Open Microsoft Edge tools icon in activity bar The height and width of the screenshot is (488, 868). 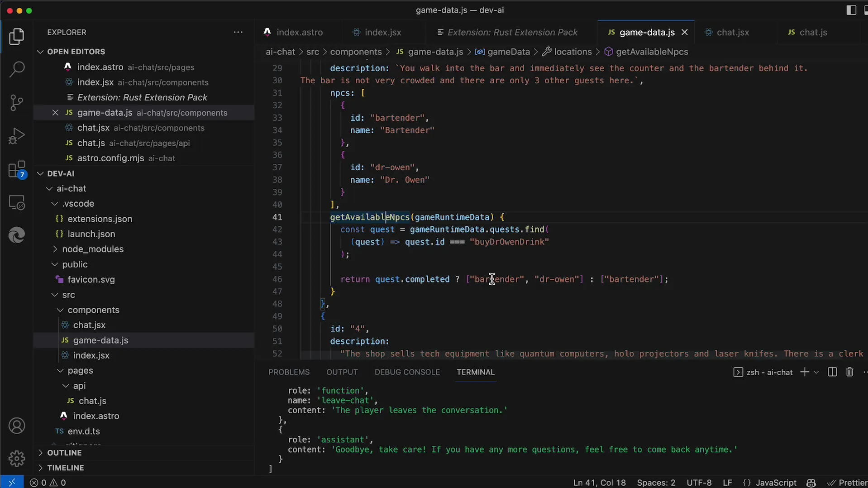17,235
